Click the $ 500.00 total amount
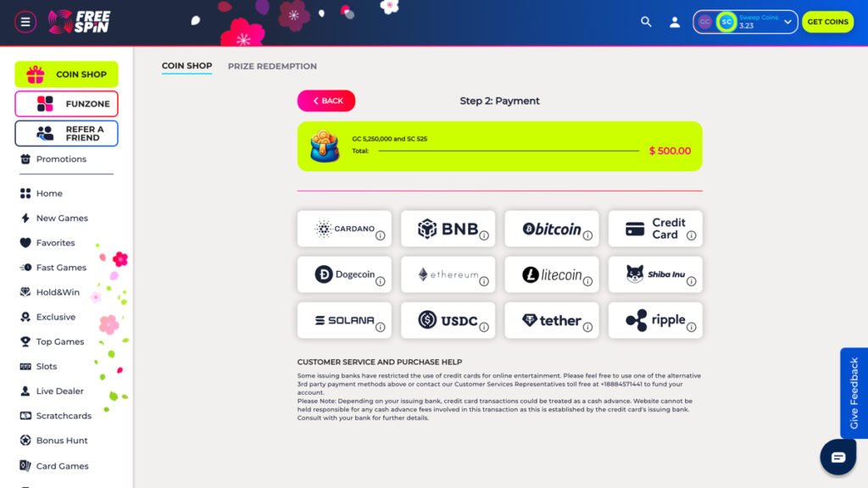This screenshot has height=488, width=868. pyautogui.click(x=670, y=151)
